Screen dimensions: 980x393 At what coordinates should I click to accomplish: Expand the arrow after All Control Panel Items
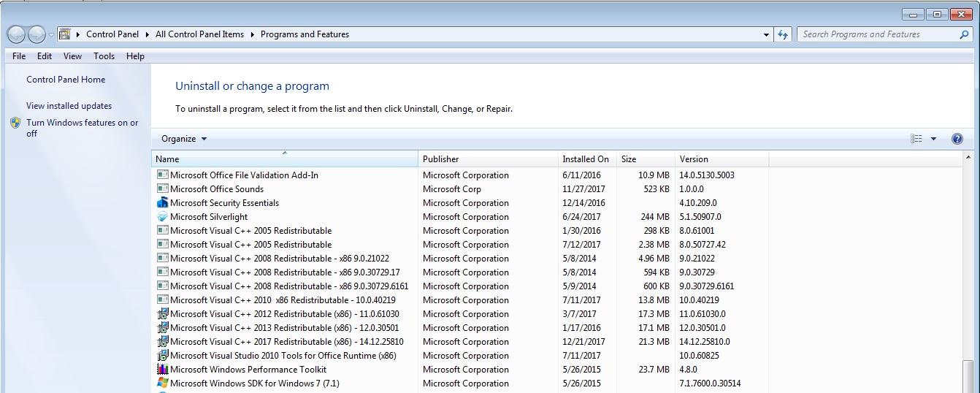[x=253, y=34]
